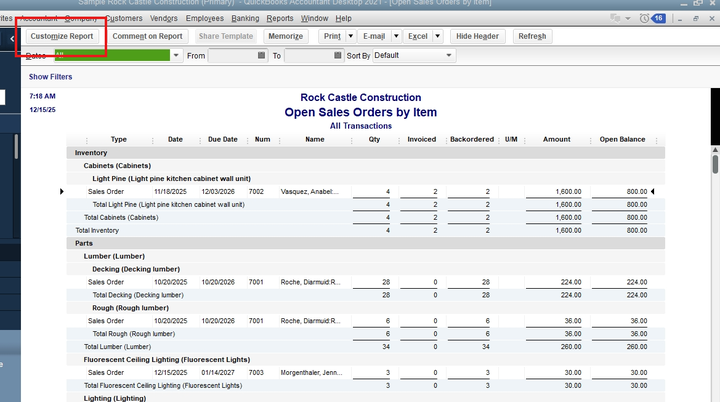720x402 pixels.
Task: Click the Excel button
Action: [x=418, y=36]
